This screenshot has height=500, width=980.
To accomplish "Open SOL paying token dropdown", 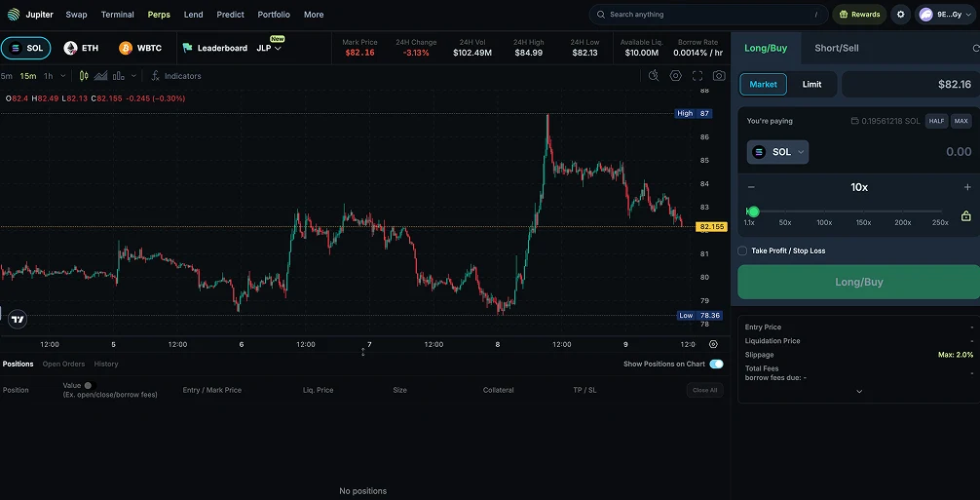I will click(777, 152).
